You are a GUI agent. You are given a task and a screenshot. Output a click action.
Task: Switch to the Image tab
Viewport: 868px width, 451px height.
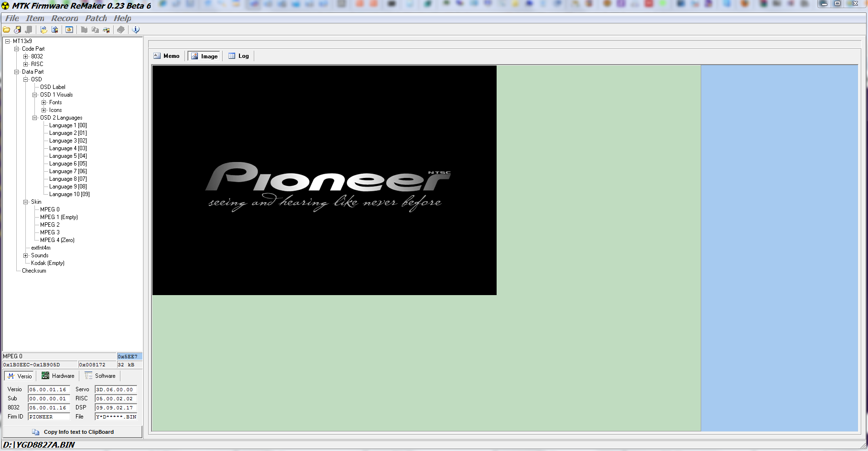click(204, 56)
